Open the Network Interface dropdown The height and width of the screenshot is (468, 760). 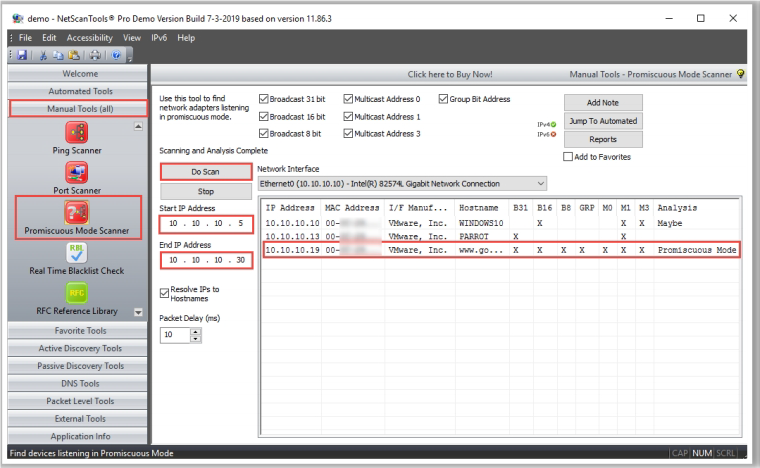pos(540,184)
